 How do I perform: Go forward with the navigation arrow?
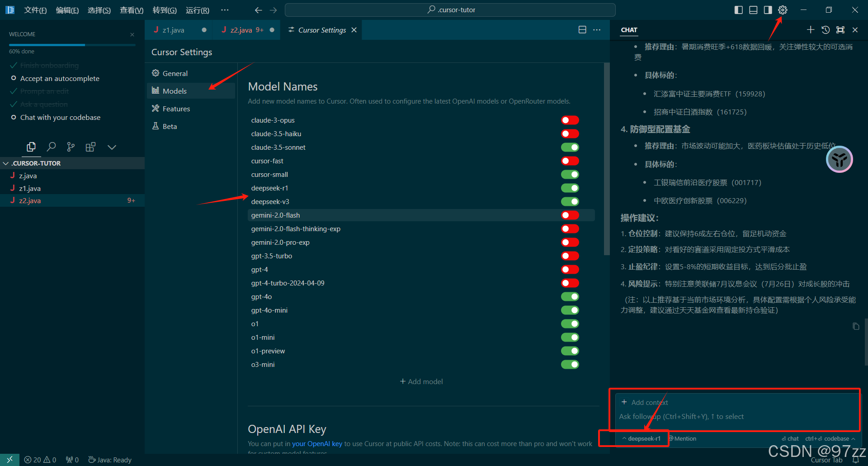click(x=273, y=10)
